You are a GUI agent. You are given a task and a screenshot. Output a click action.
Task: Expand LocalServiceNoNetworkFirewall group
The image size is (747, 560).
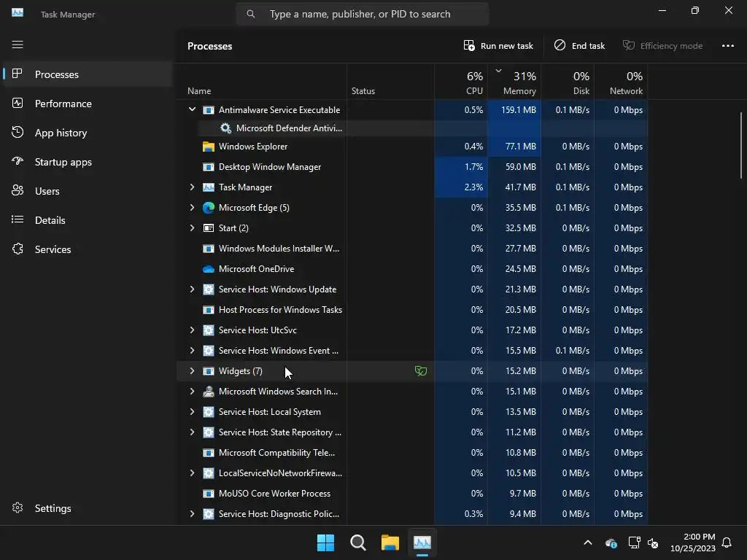point(192,472)
